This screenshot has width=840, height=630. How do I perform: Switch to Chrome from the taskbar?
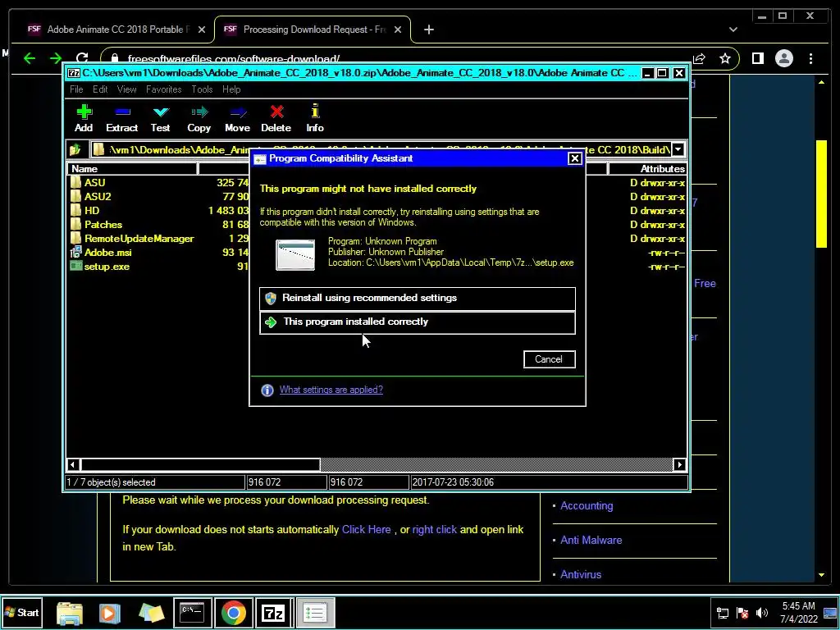point(234,613)
